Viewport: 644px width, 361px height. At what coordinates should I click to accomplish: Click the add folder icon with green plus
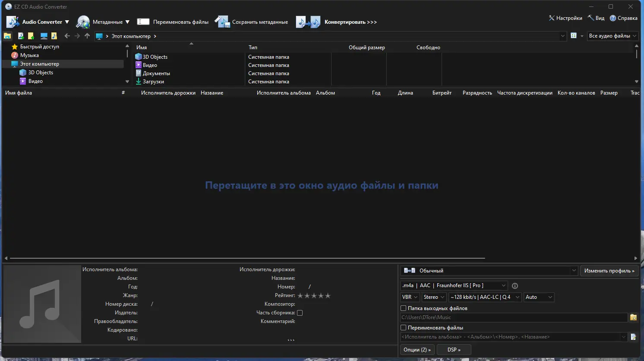click(31, 36)
